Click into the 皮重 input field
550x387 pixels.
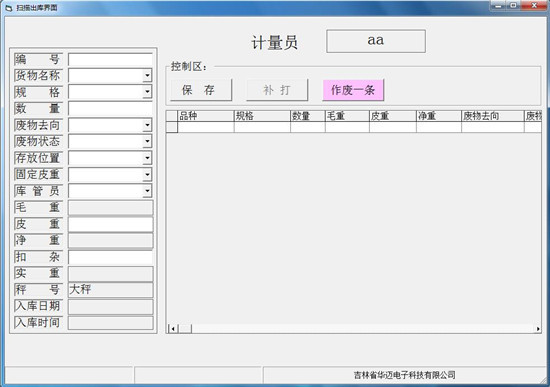point(110,224)
